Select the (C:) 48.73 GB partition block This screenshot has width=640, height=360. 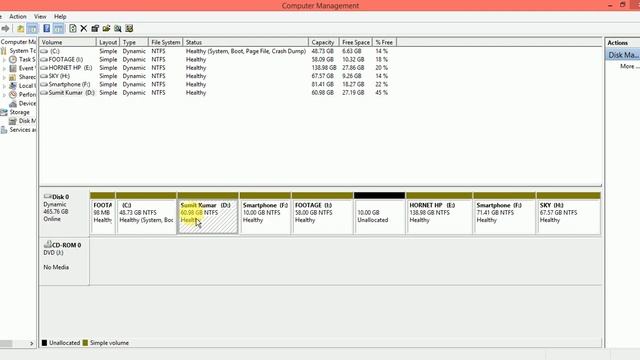[146, 213]
